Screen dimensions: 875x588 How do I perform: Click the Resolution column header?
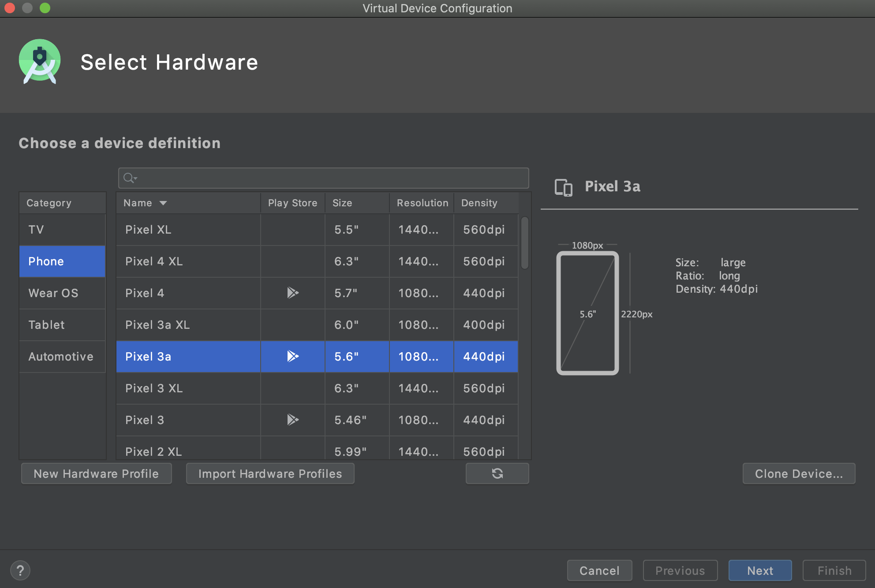422,203
